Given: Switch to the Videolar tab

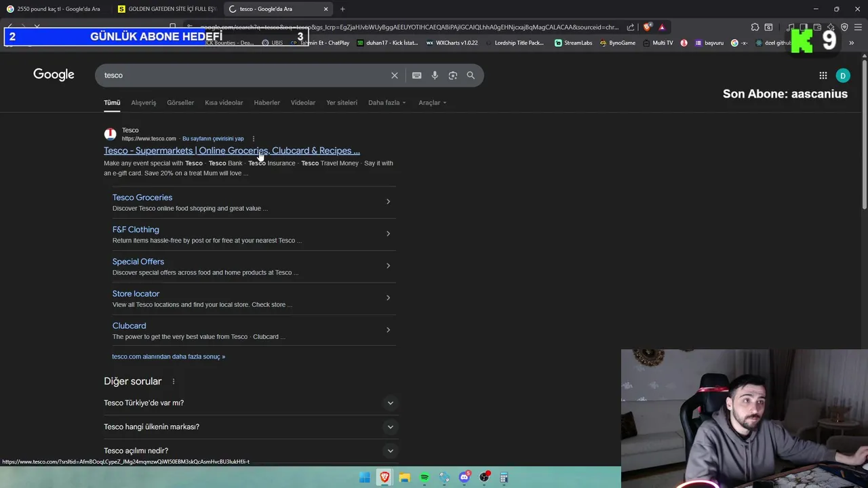Looking at the screenshot, I should pos(303,102).
